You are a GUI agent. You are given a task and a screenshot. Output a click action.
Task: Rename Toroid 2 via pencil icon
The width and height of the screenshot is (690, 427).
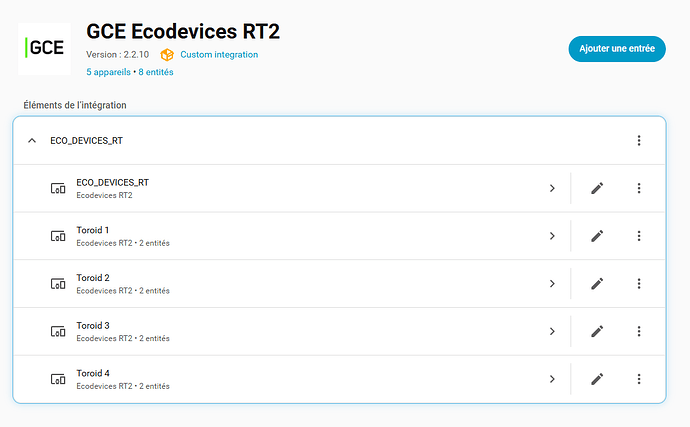pyautogui.click(x=597, y=283)
